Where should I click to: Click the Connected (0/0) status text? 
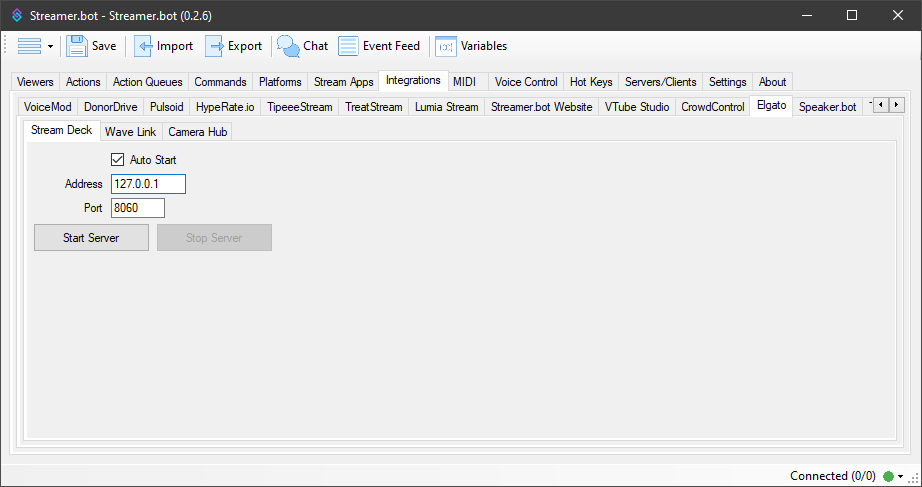833,476
